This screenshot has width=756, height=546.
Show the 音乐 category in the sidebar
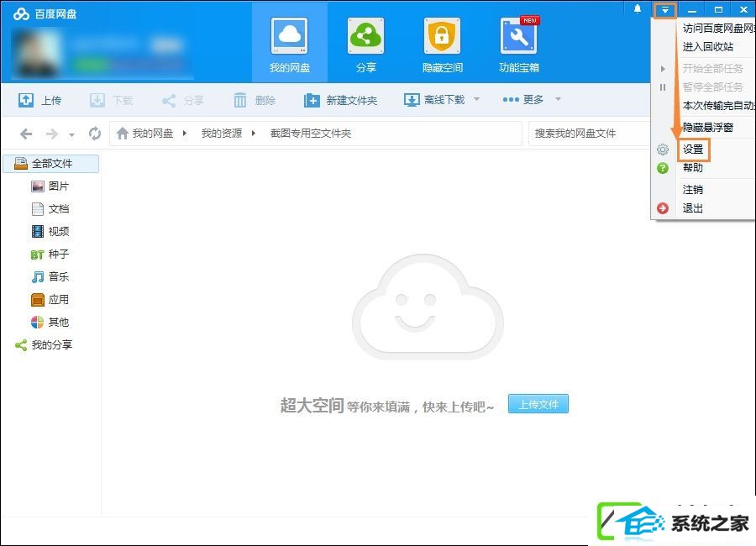[x=50, y=277]
